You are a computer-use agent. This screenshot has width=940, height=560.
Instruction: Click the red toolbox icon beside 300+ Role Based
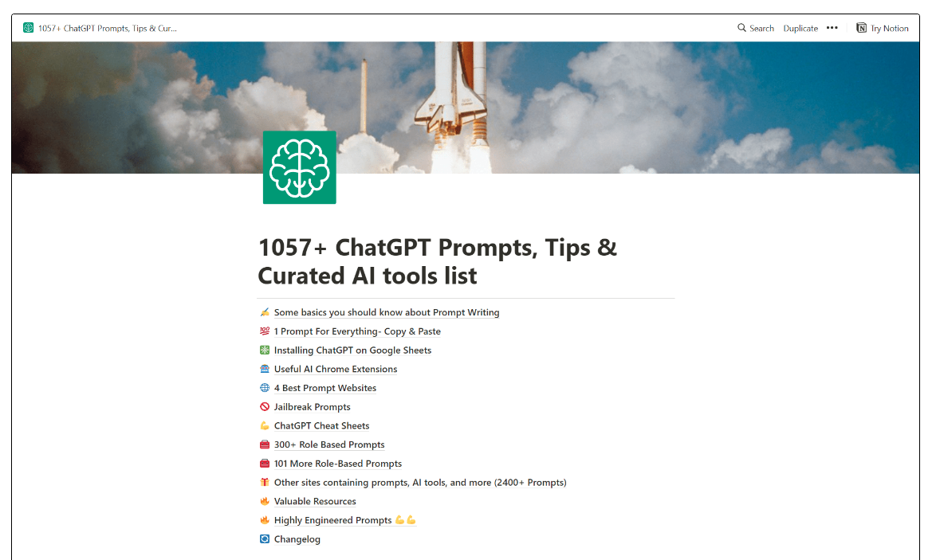tap(265, 444)
